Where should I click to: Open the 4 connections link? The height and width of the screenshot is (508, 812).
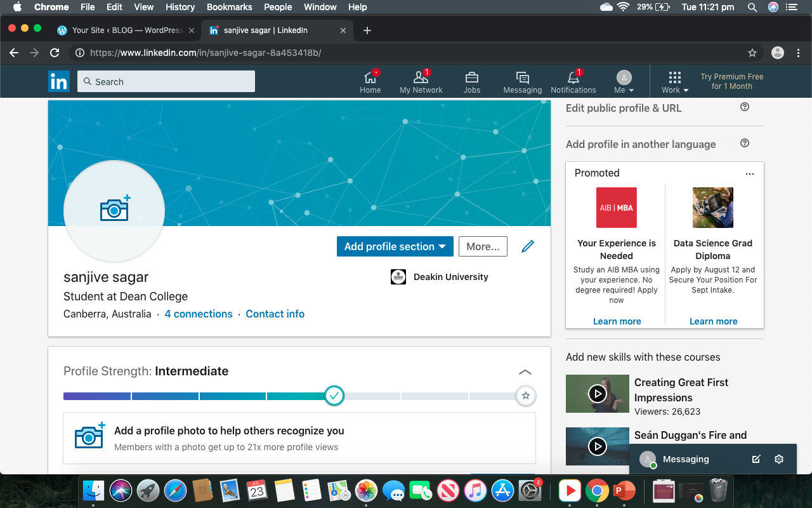[199, 314]
